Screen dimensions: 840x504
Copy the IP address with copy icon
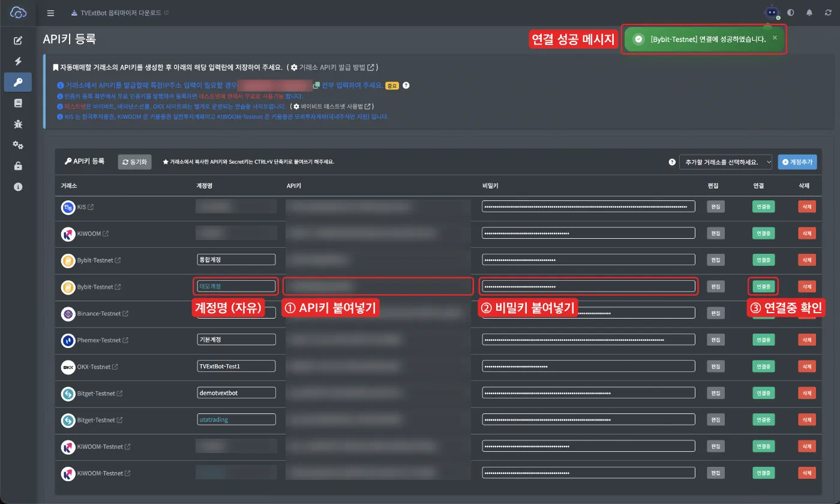pos(316,85)
